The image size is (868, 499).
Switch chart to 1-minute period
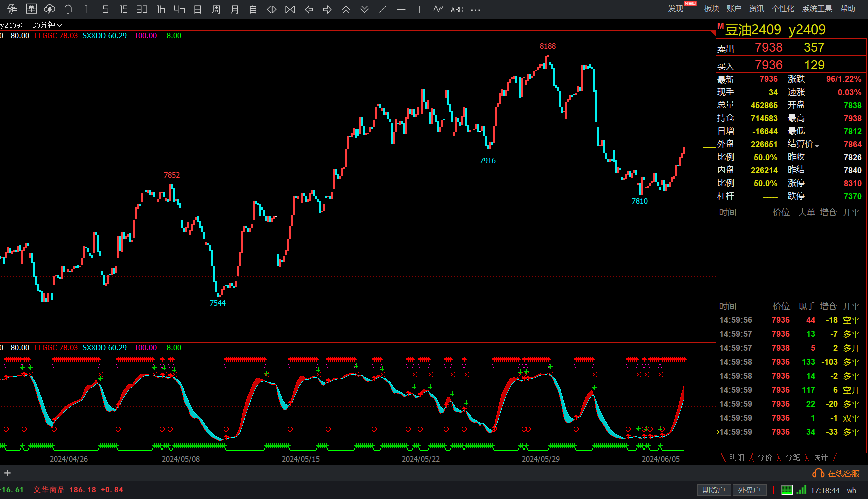87,9
